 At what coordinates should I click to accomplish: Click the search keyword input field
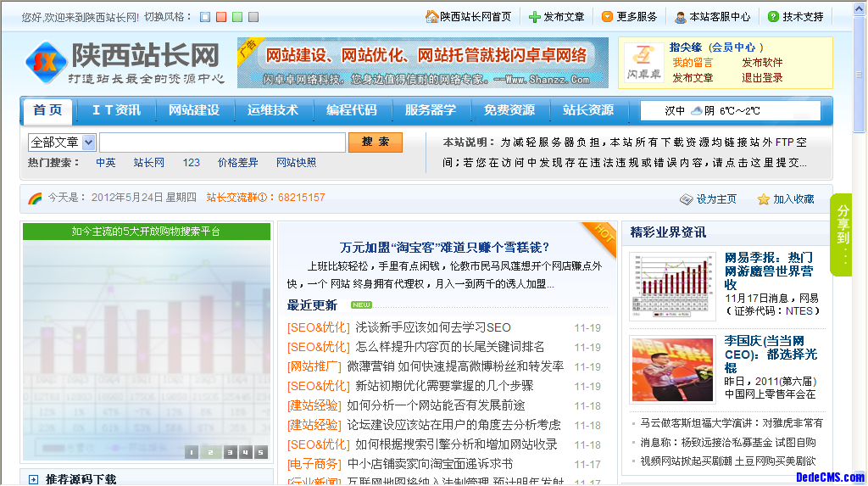pos(222,142)
